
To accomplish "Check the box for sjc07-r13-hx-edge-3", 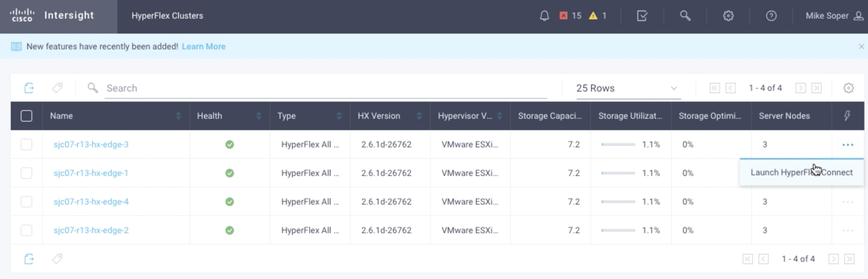I will click(x=26, y=145).
